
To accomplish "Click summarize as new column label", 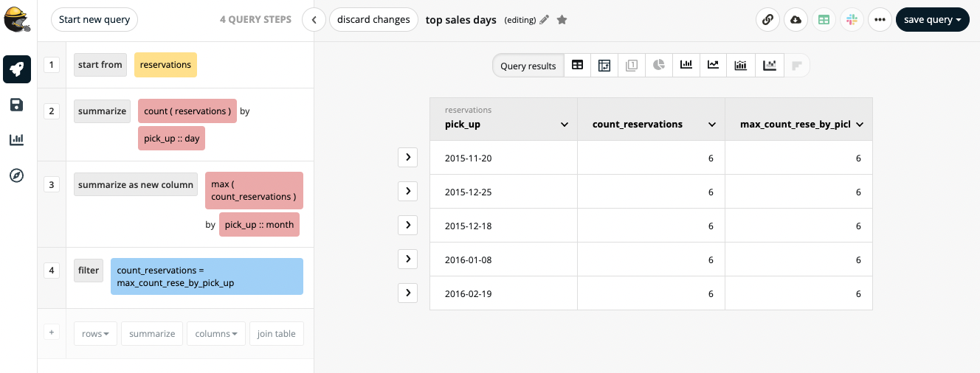I will click(136, 185).
